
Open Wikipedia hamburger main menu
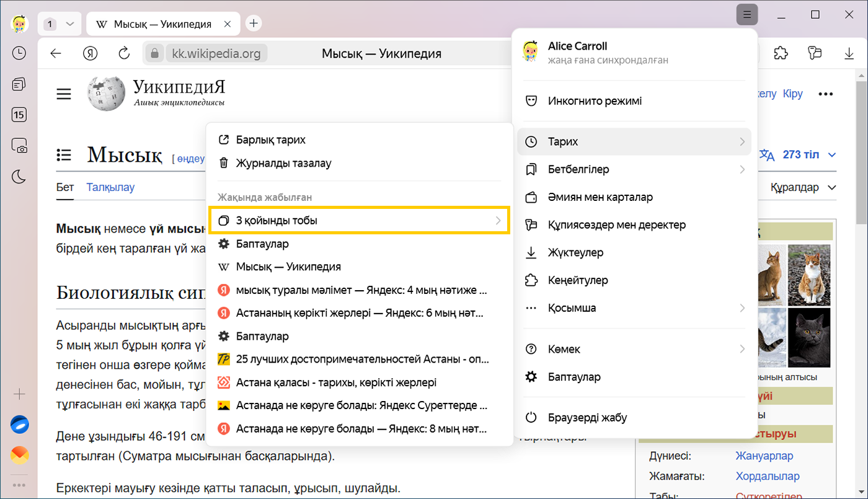(64, 94)
